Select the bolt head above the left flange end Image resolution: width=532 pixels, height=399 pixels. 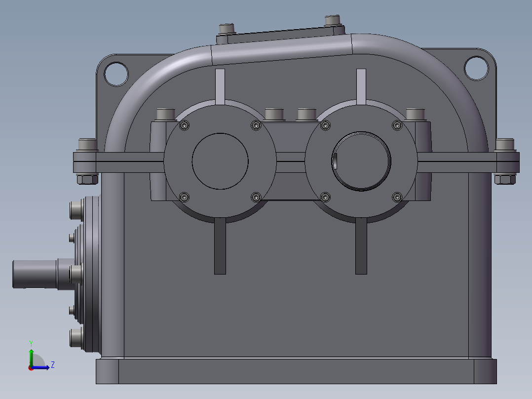pos(87,145)
